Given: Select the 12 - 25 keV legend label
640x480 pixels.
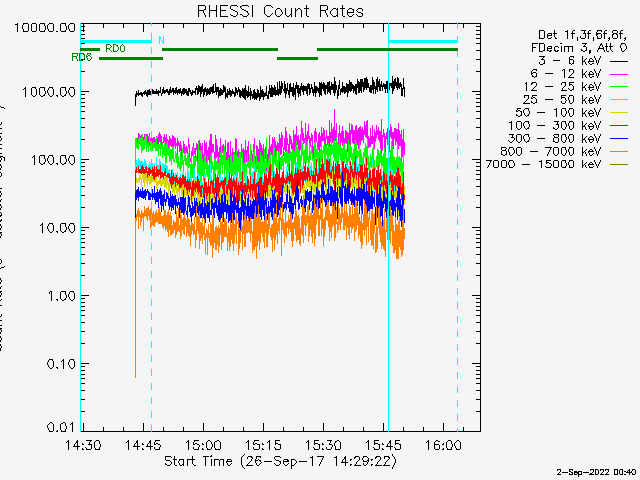Looking at the screenshot, I should pyautogui.click(x=562, y=87).
